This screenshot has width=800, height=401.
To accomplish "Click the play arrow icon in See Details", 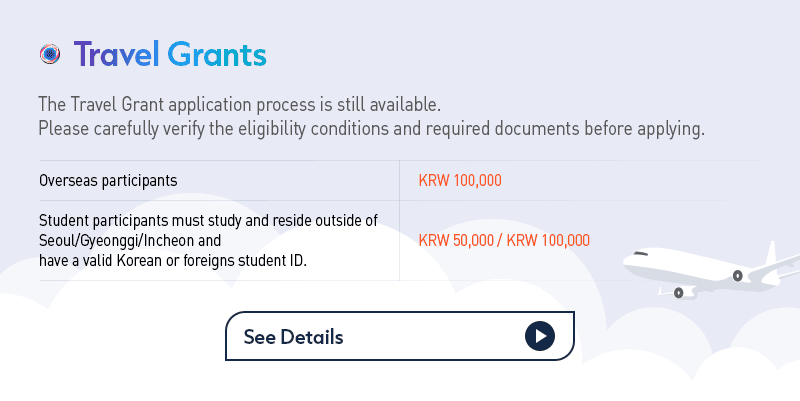I will [539, 336].
